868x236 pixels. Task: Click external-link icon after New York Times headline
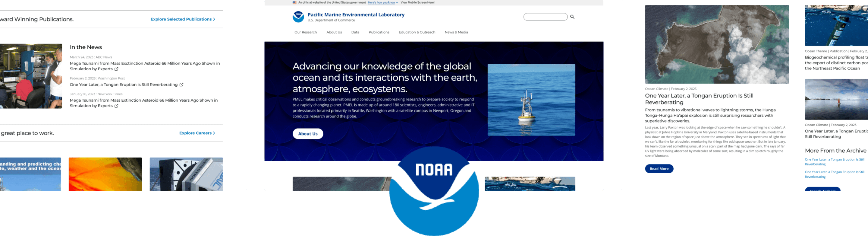pyautogui.click(x=116, y=106)
